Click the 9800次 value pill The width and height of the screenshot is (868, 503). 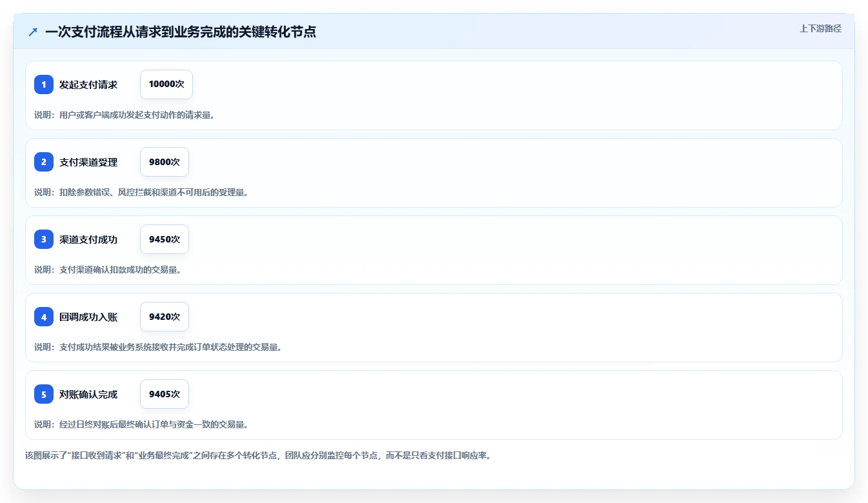click(x=165, y=162)
